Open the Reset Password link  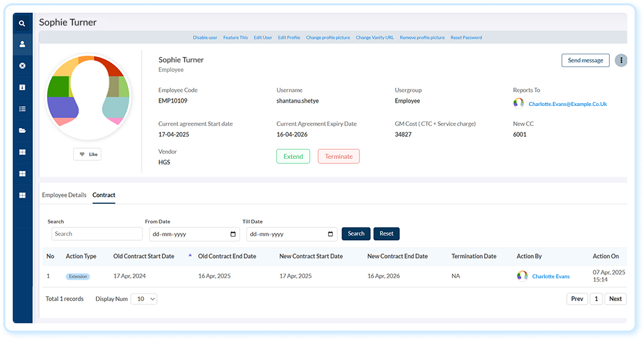pyautogui.click(x=466, y=38)
